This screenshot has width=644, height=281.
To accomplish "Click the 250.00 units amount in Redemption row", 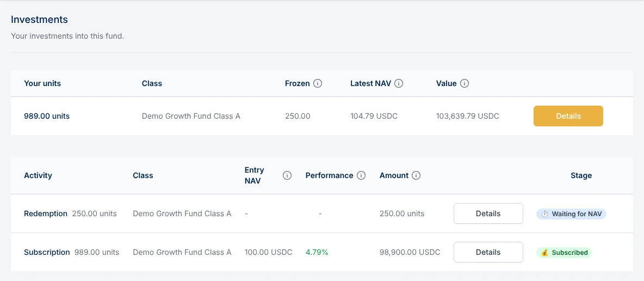I will coord(402,213).
